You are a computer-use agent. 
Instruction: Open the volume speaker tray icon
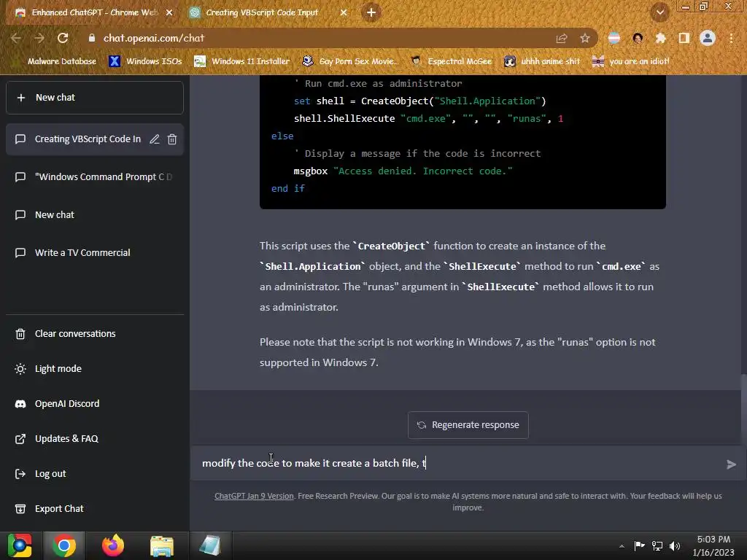pyautogui.click(x=675, y=545)
